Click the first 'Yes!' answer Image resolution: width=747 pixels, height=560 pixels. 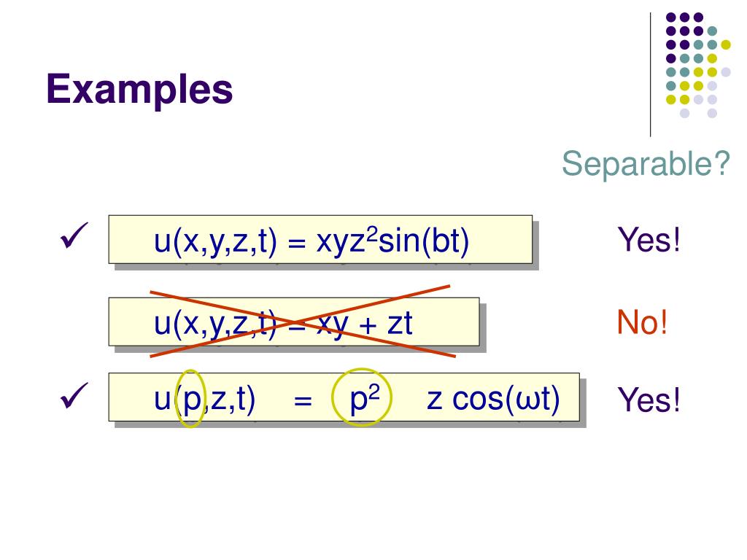[x=649, y=239]
